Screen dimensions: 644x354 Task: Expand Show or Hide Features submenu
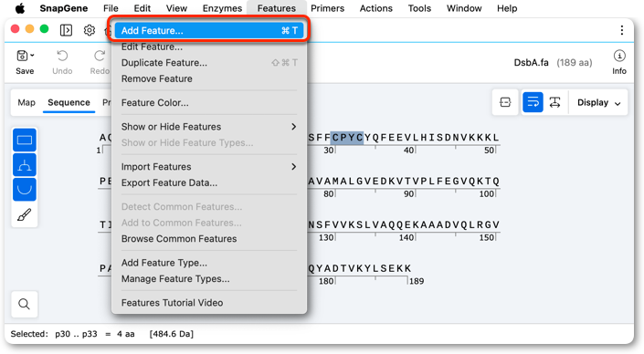coord(208,127)
